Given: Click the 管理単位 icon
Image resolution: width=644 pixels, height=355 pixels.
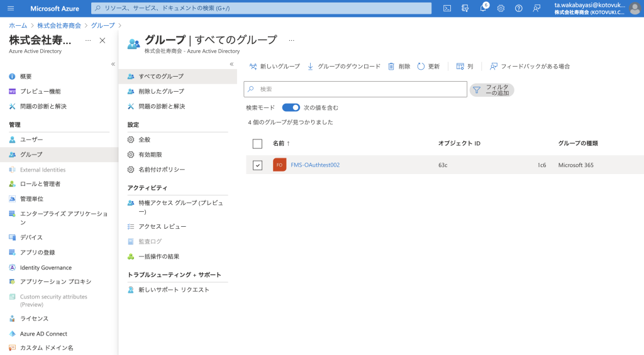Looking at the screenshot, I should pyautogui.click(x=13, y=199).
